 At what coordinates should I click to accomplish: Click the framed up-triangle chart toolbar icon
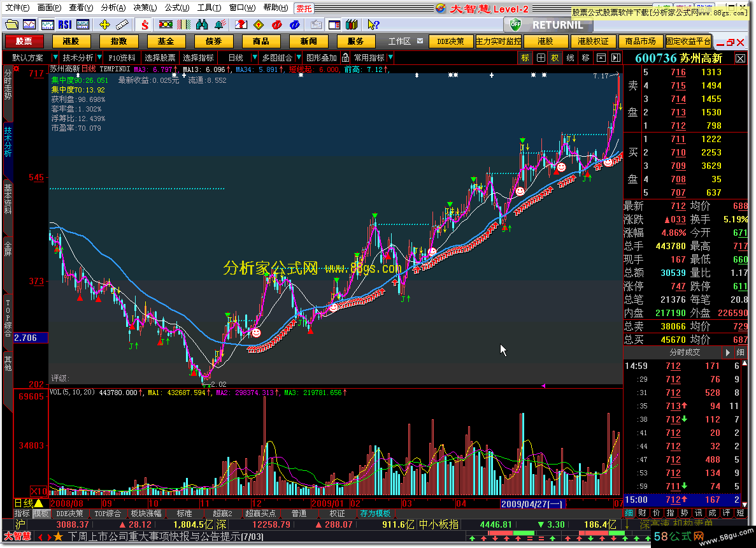pyautogui.click(x=601, y=58)
